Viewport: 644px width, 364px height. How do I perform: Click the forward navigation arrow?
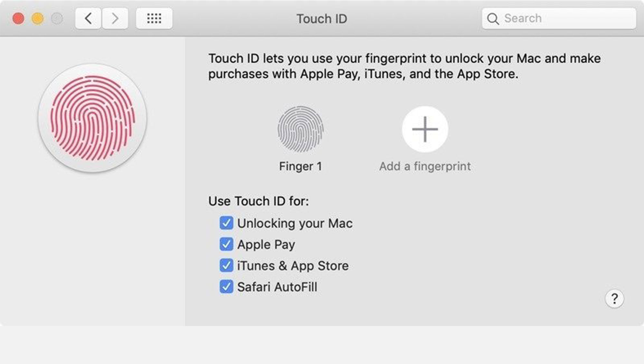(115, 19)
